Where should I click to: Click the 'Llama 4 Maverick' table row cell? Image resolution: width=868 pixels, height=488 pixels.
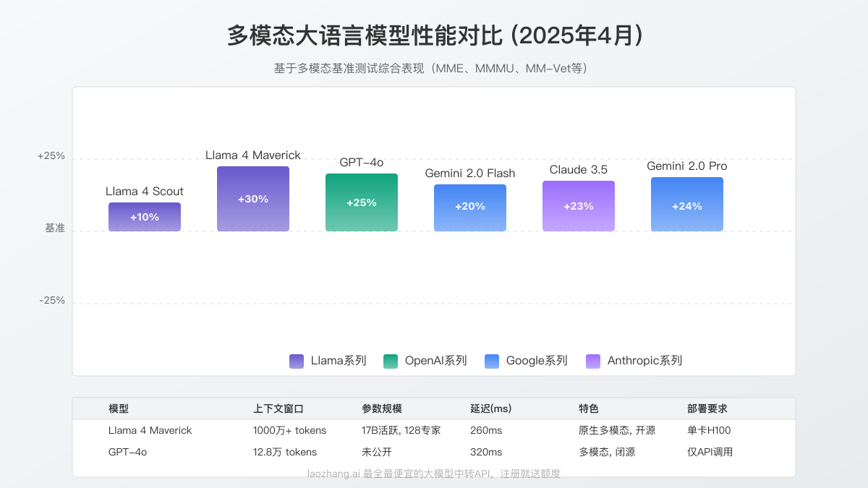tap(150, 430)
